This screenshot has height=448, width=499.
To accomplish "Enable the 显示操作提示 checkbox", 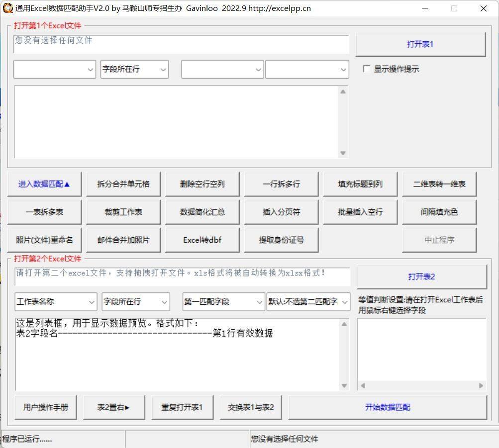I will point(367,69).
